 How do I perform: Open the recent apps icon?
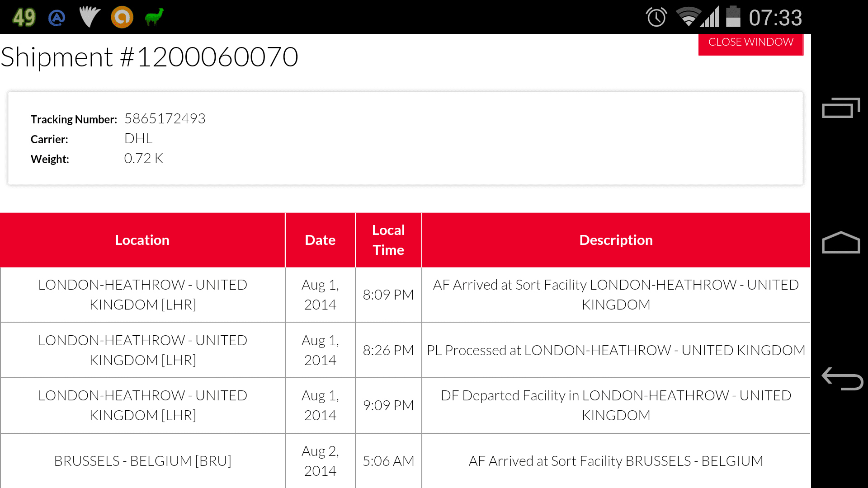pos(841,108)
